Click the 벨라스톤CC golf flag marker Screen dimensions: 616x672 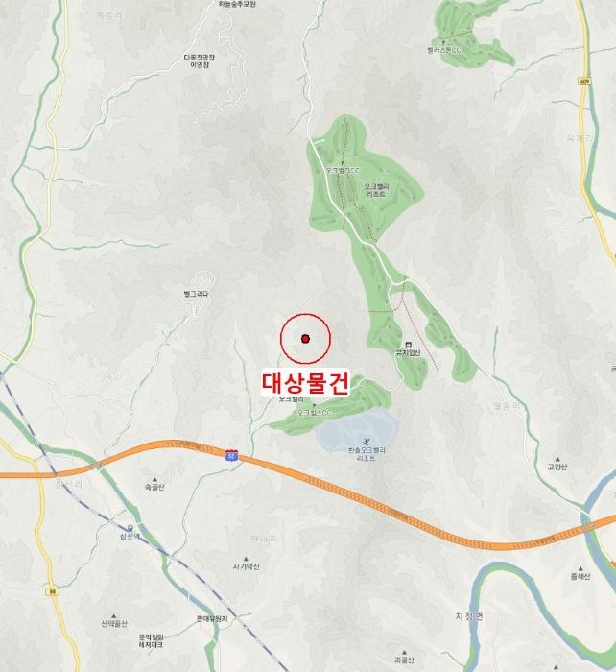coord(443,42)
